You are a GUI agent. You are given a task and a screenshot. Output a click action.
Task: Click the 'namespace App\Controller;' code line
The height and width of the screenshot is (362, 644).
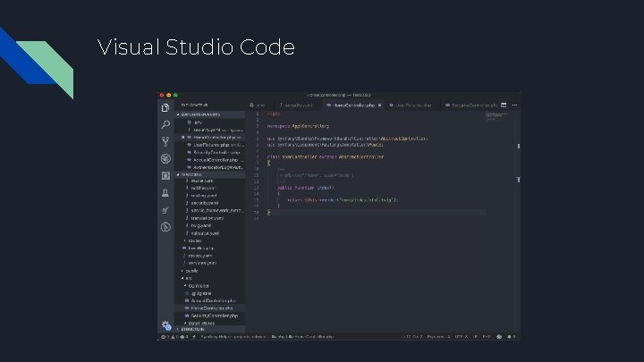(298, 126)
